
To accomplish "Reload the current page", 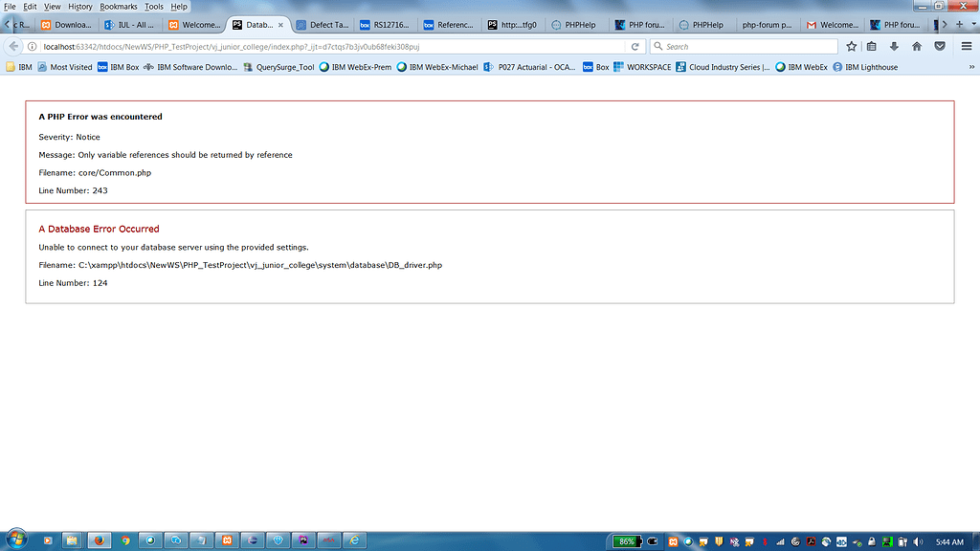I will pyautogui.click(x=635, y=45).
